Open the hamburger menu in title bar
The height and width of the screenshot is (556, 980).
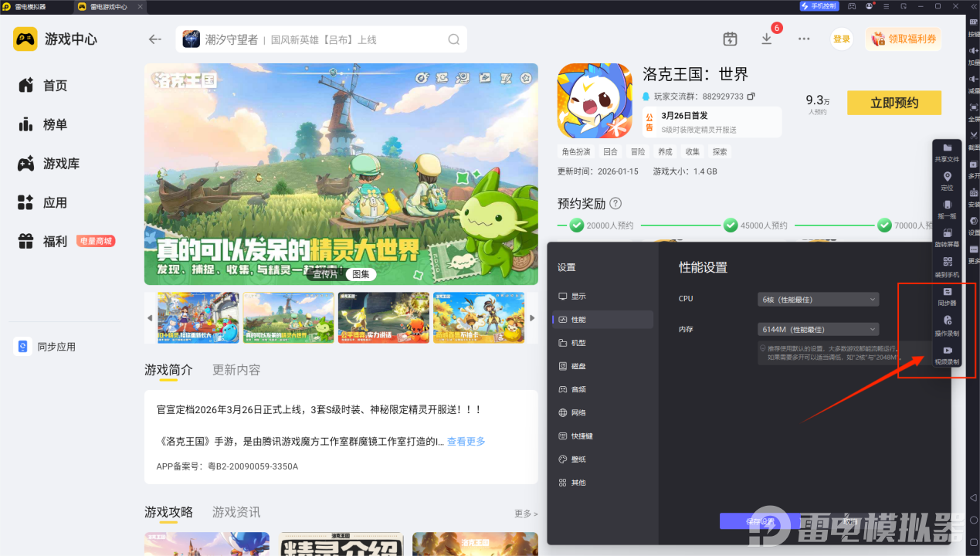(887, 6)
